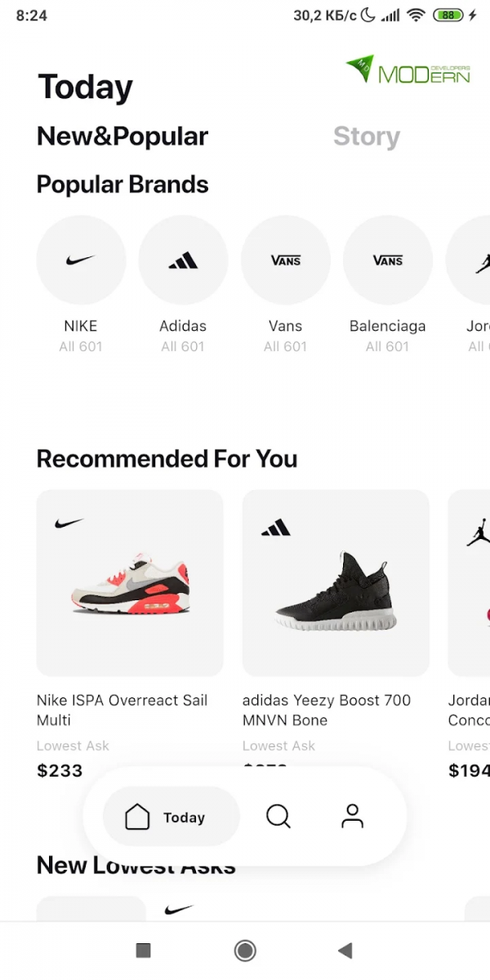Tap the Android recent apps square
490x980 pixels.
[144, 950]
